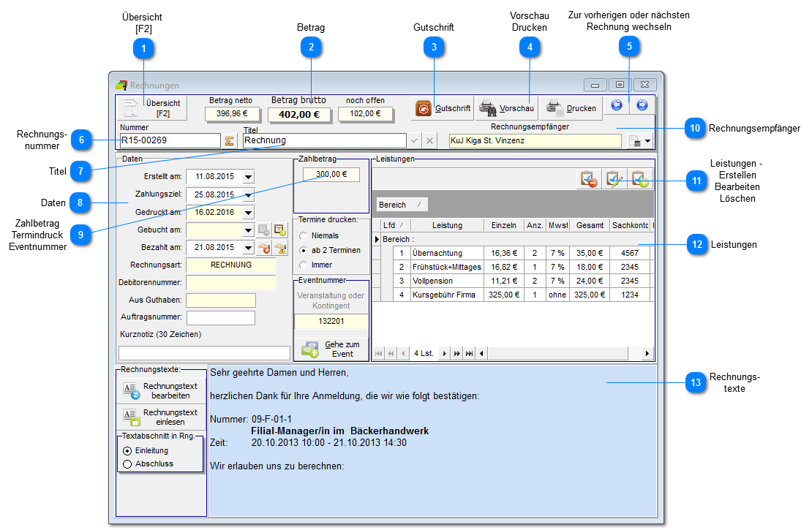The width and height of the screenshot is (812, 530).
Task: Click the first icon beside the Bezahlt am date
Action: [x=265, y=248]
